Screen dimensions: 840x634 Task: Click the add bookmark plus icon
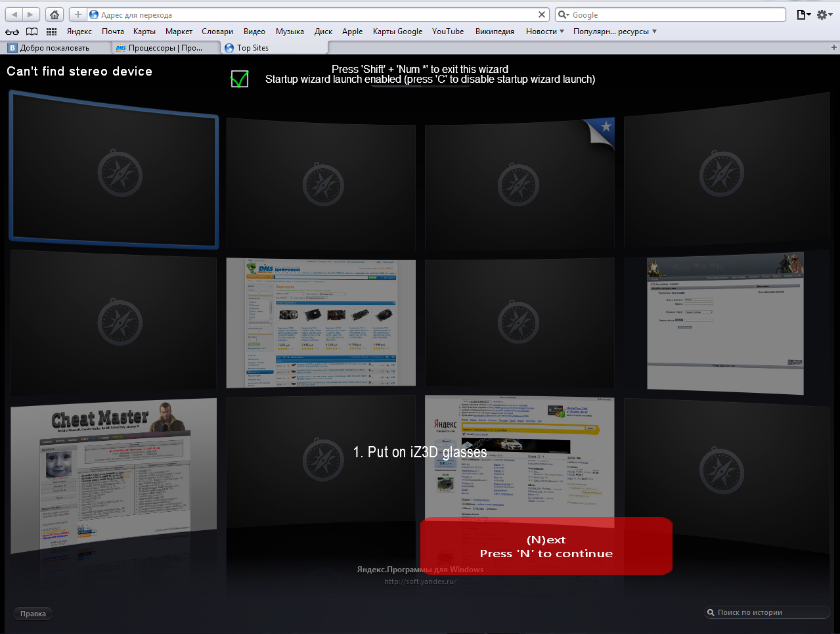pyautogui.click(x=77, y=14)
